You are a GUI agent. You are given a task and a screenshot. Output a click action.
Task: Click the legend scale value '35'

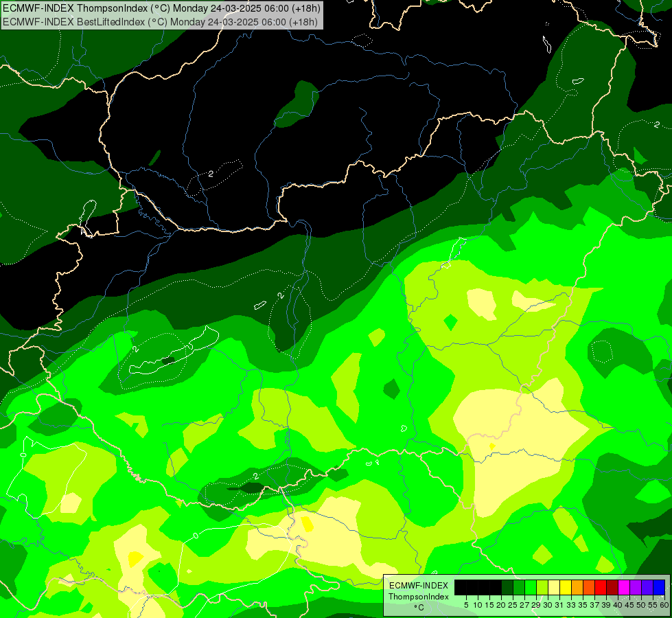[583, 605]
